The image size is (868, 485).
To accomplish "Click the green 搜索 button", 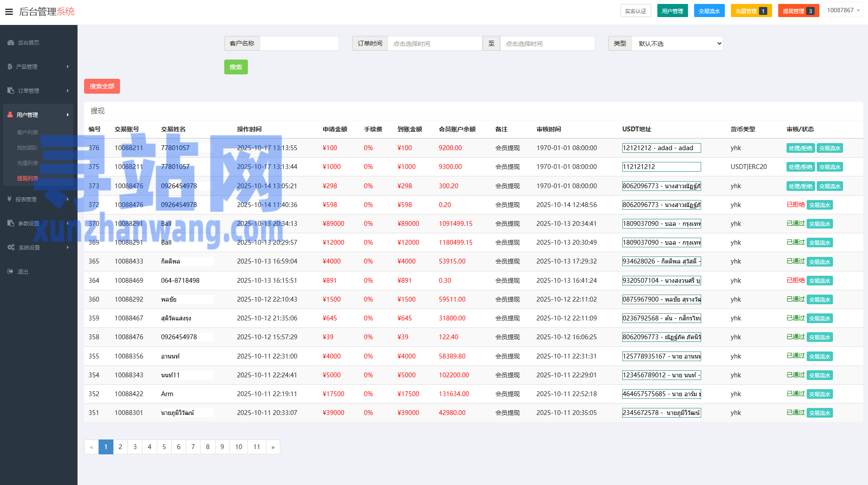I will click(x=236, y=67).
